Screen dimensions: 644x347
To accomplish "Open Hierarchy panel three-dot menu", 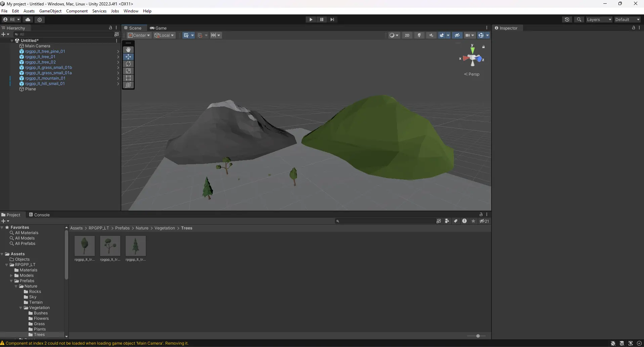I will pos(117,28).
